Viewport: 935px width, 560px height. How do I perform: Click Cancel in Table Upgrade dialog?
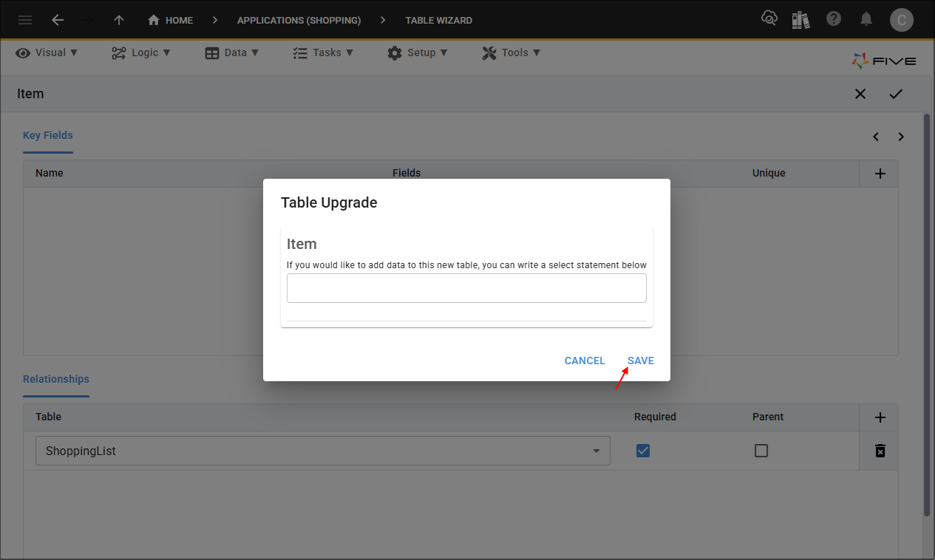[x=585, y=361]
